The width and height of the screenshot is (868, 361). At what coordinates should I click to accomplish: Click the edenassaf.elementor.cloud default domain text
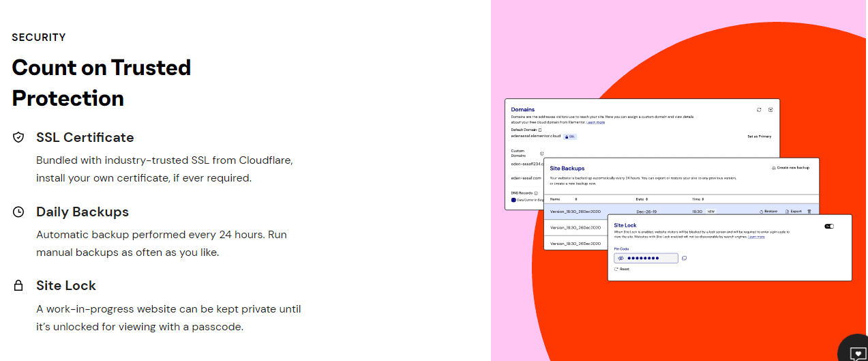(536, 136)
